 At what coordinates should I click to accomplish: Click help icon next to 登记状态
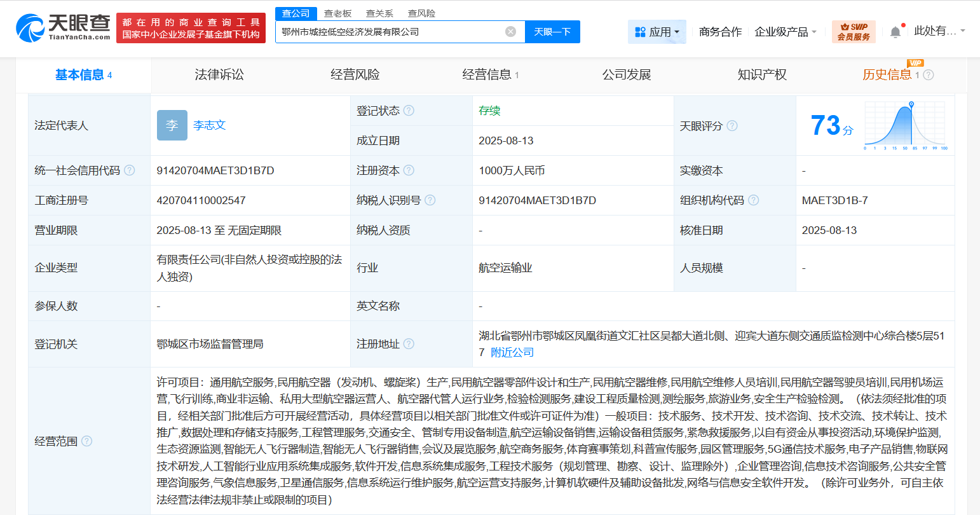(409, 111)
